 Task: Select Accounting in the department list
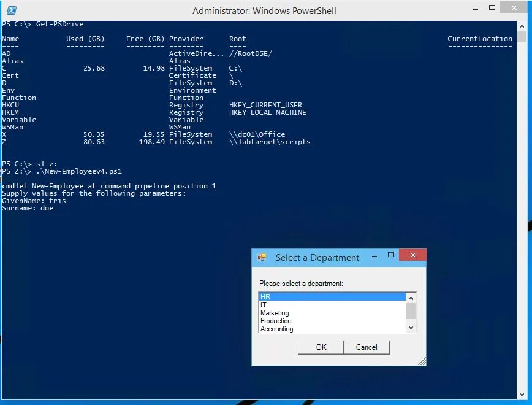click(332, 329)
